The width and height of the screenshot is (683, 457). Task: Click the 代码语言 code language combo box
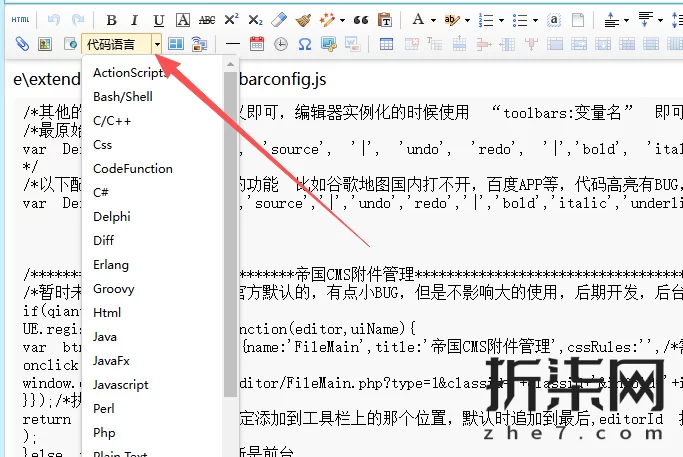point(116,44)
